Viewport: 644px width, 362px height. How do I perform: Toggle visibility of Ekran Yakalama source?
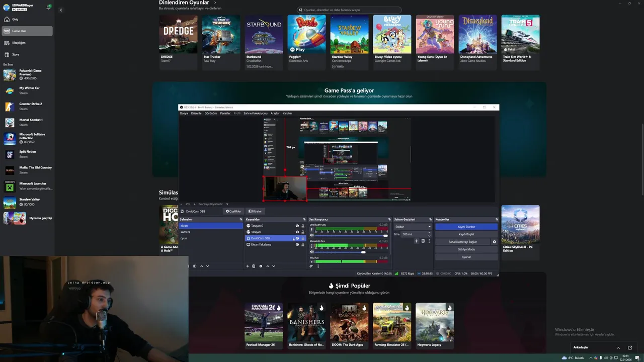point(297,244)
